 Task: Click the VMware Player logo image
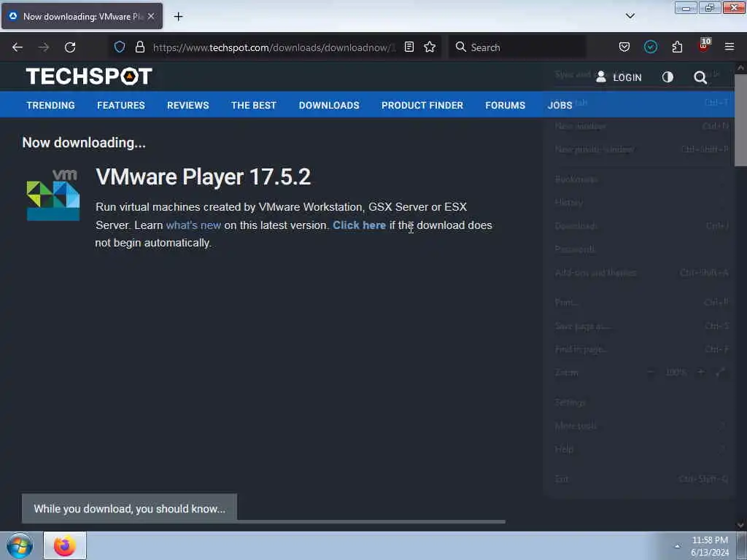click(x=53, y=195)
